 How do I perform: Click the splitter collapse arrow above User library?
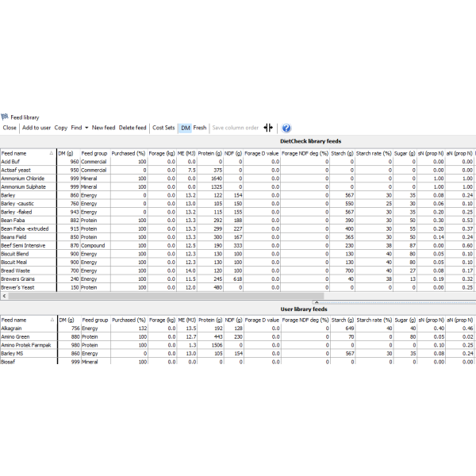click(317, 302)
